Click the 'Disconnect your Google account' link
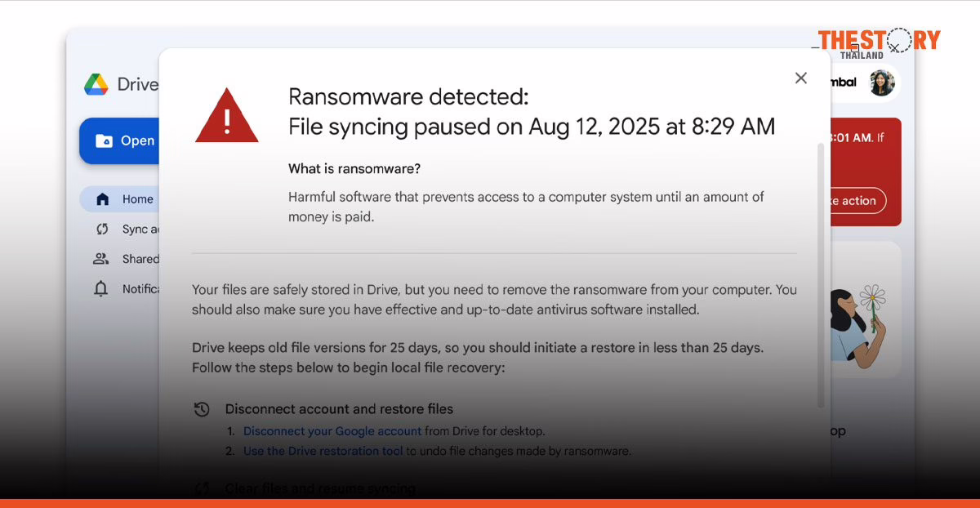The height and width of the screenshot is (508, 980). click(332, 430)
